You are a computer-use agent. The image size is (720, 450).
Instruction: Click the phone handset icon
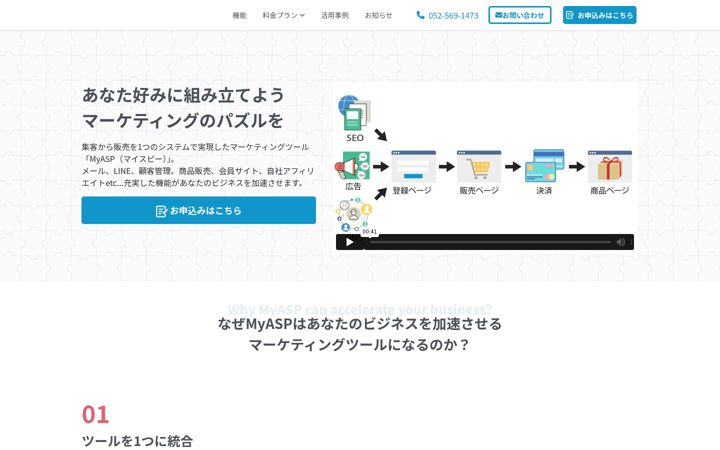coord(420,15)
